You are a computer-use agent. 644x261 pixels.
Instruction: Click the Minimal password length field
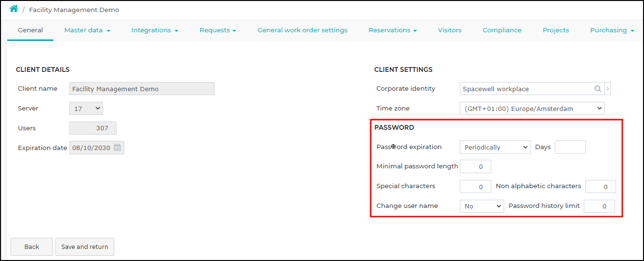pos(475,166)
